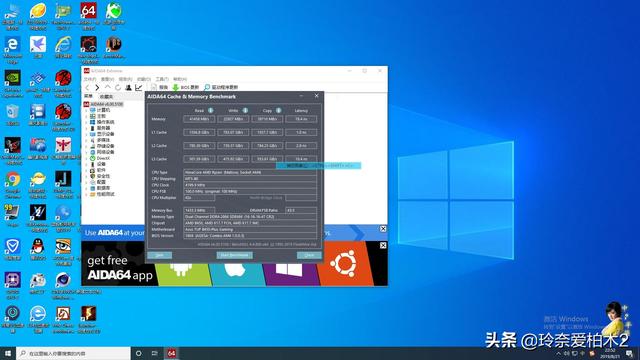Screen dimensions: 640x360
Task: Click the taskbar search input box
Action: (73, 353)
